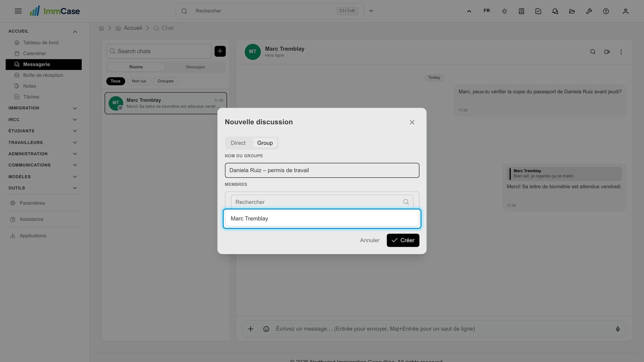Click the Nom du groupe input field
The width and height of the screenshot is (644, 362).
coord(322,170)
